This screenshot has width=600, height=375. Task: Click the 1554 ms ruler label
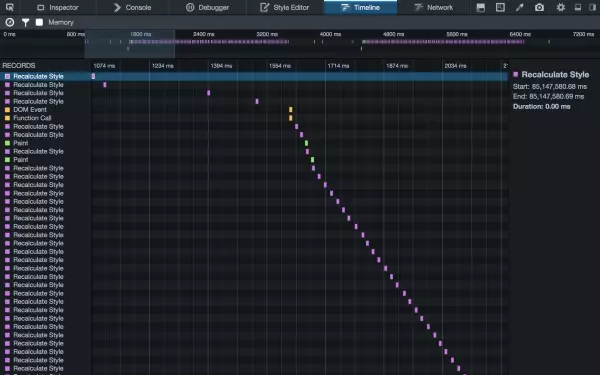(280, 66)
